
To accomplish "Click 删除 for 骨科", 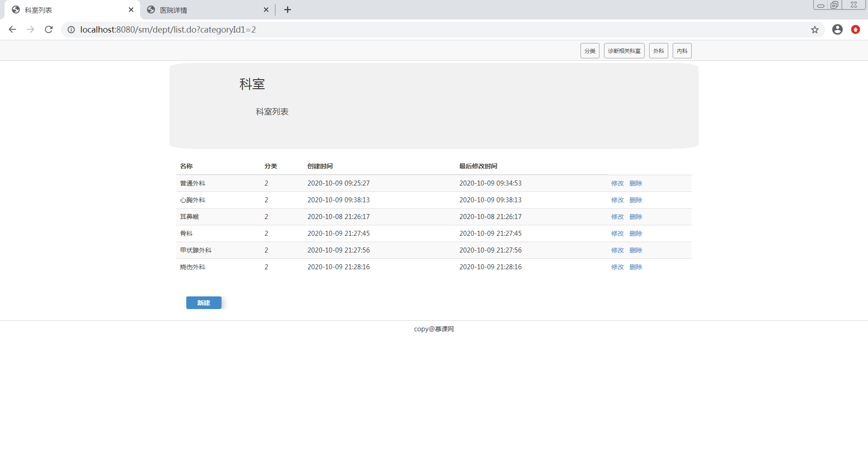I will [636, 233].
